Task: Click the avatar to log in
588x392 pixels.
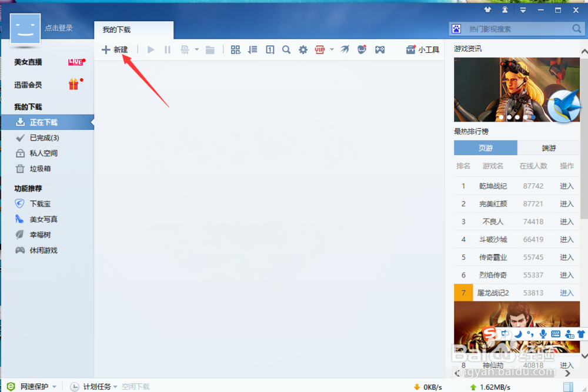Action: click(x=25, y=28)
